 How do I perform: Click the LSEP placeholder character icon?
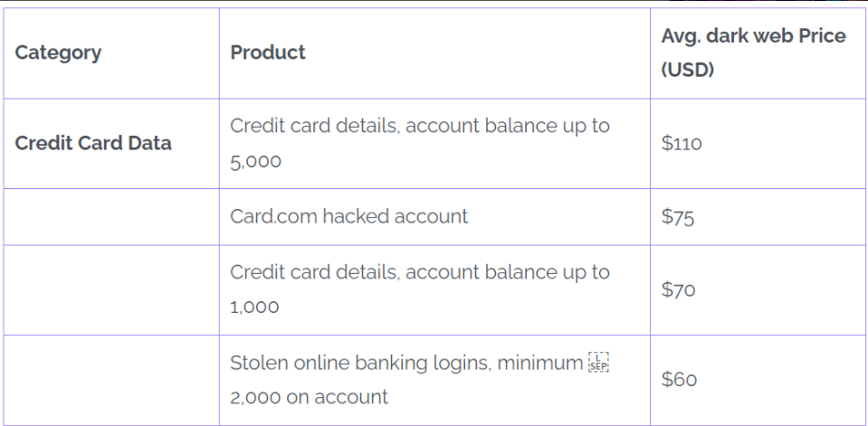(599, 362)
